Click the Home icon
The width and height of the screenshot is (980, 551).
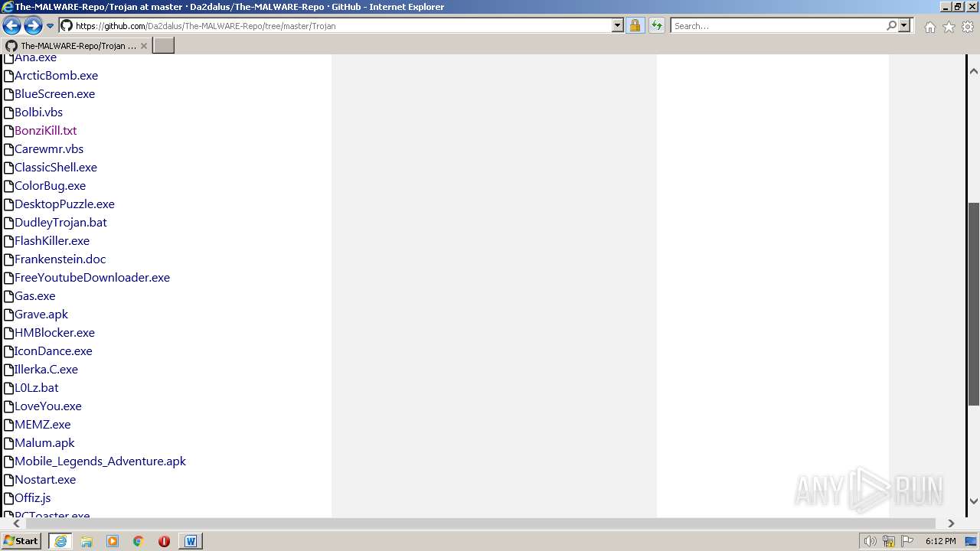point(929,27)
